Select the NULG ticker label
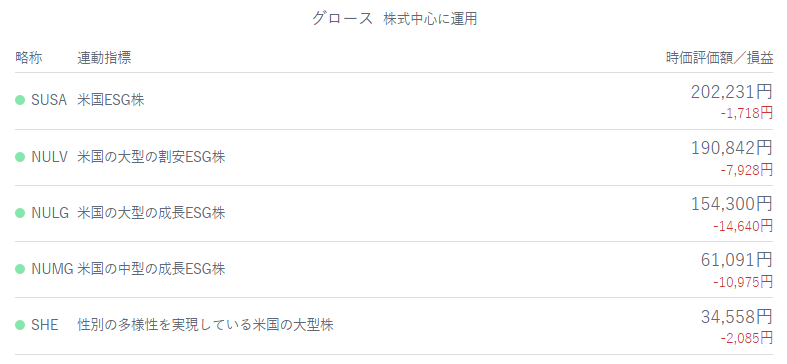Screen dimensions: 787x364 click(50, 213)
